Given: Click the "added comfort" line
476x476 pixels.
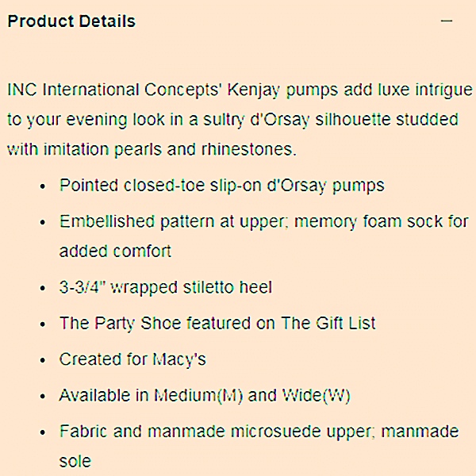Looking at the screenshot, I should 115,251.
